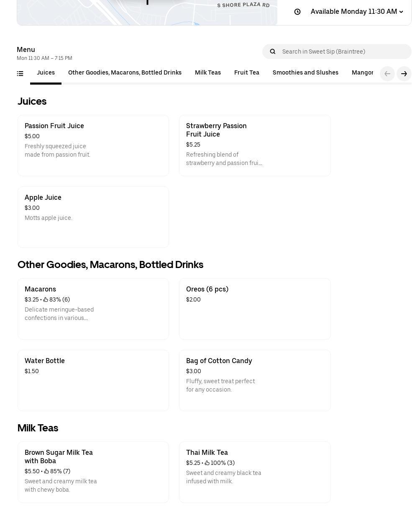Open the Oreos (6 pcs) item
This screenshot has height=508, width=420.
(x=254, y=309)
